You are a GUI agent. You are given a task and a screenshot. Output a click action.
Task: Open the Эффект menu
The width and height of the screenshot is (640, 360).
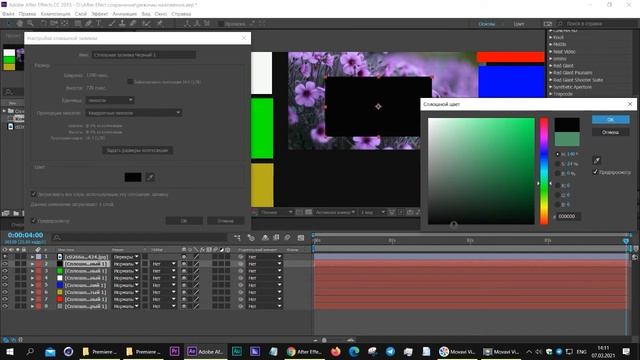(99, 14)
